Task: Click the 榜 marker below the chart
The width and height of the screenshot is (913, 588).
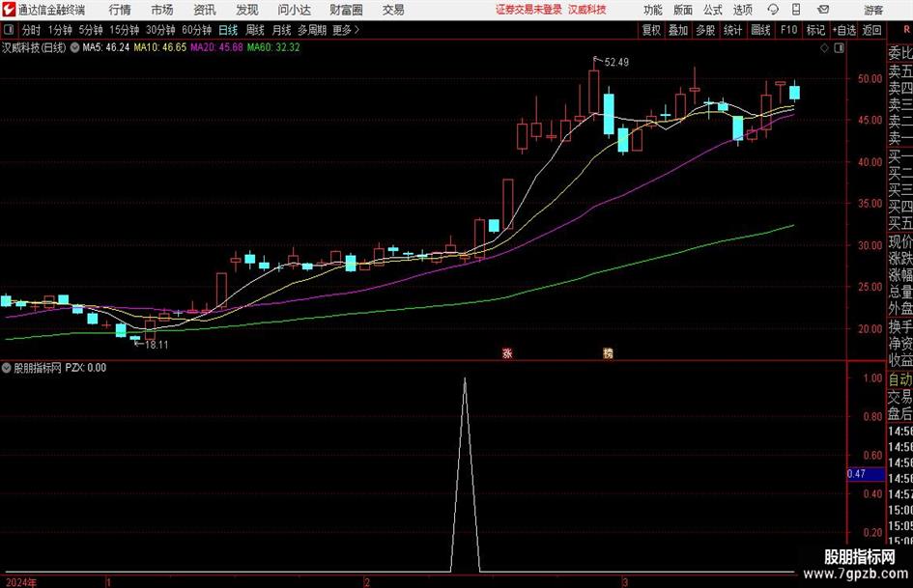Action: click(x=608, y=352)
